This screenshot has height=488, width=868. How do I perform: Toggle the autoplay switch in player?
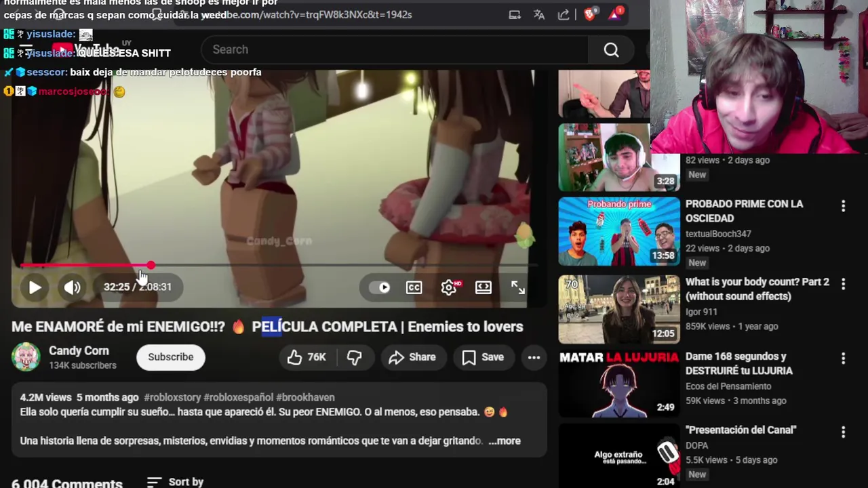pyautogui.click(x=379, y=287)
